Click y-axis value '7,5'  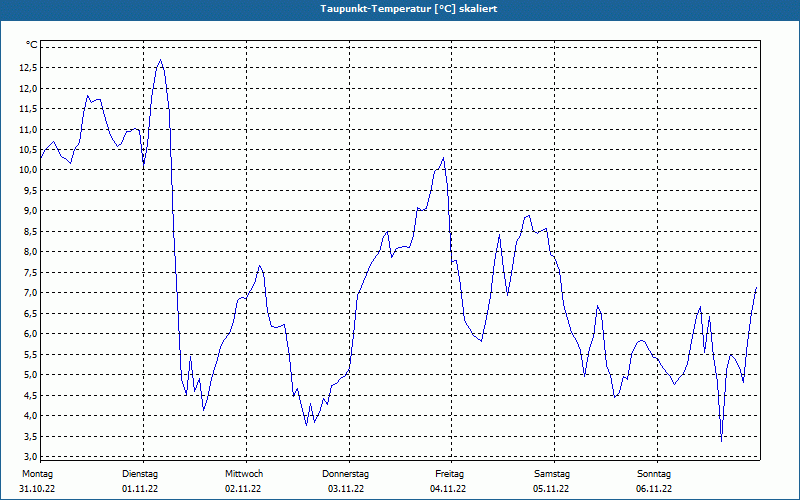(30, 272)
